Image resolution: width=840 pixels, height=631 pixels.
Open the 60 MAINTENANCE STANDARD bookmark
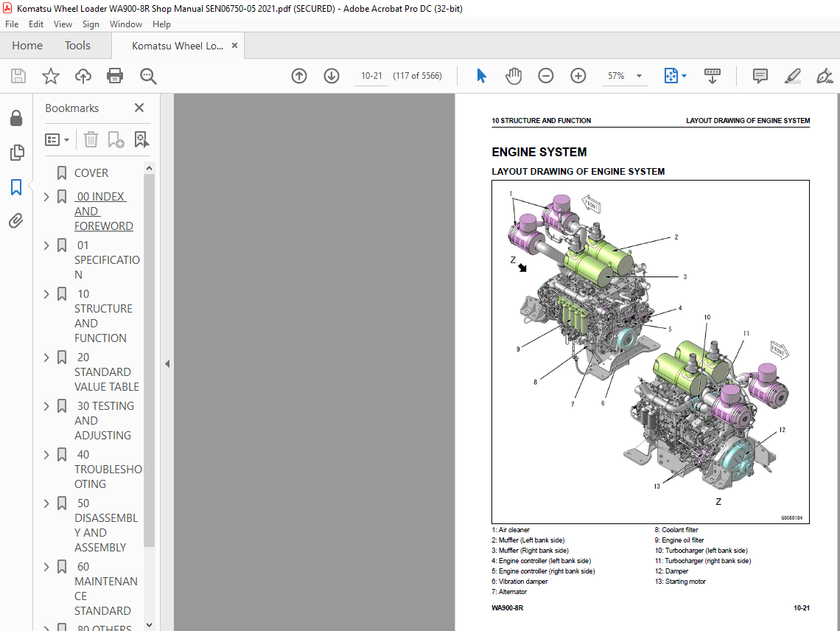pos(106,589)
